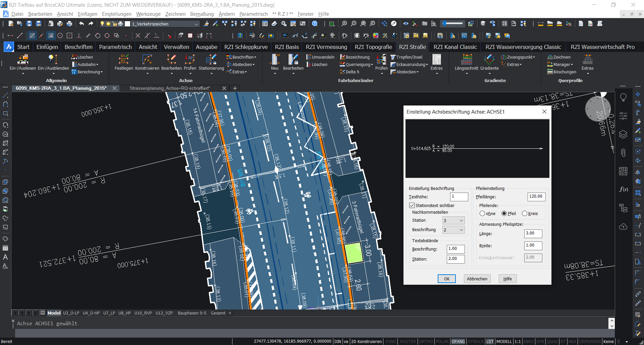Switch to Strassenplanung_Achse+RQ-schraffiert document tab
644x345 pixels.
point(170,88)
